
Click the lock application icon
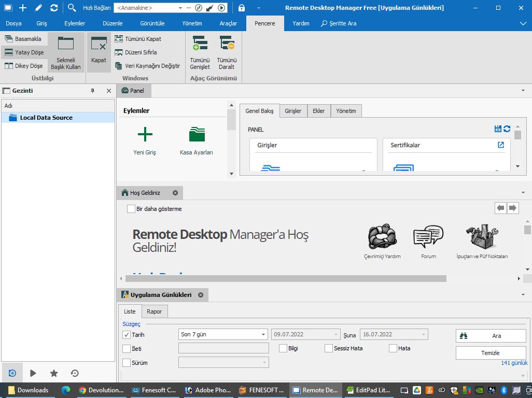242,7
